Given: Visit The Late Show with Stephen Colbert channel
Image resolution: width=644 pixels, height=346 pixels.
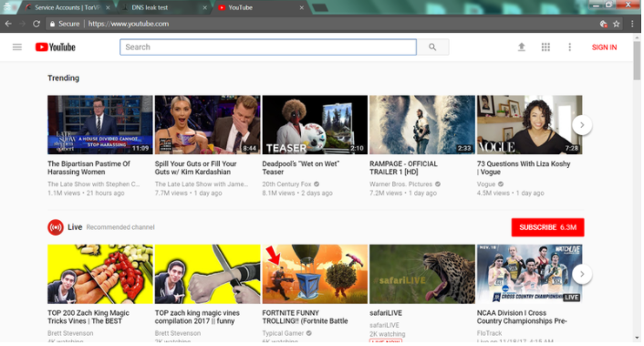Looking at the screenshot, I should [x=94, y=184].
